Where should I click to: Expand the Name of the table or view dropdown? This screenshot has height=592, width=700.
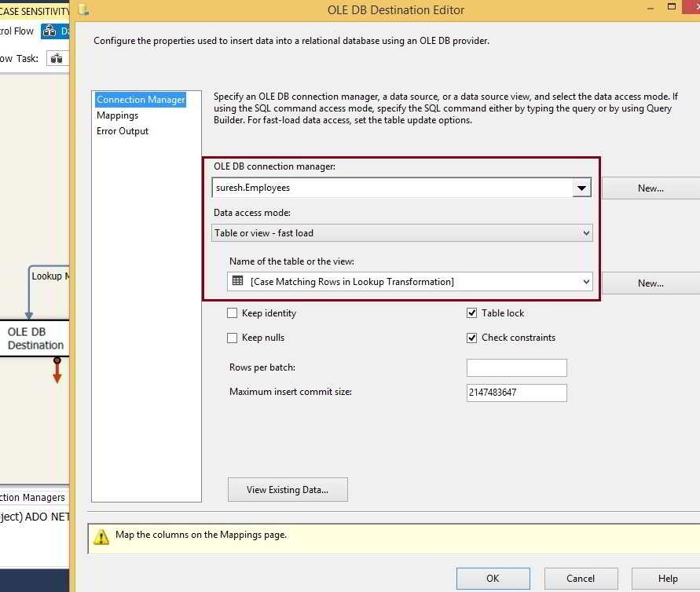coord(586,282)
